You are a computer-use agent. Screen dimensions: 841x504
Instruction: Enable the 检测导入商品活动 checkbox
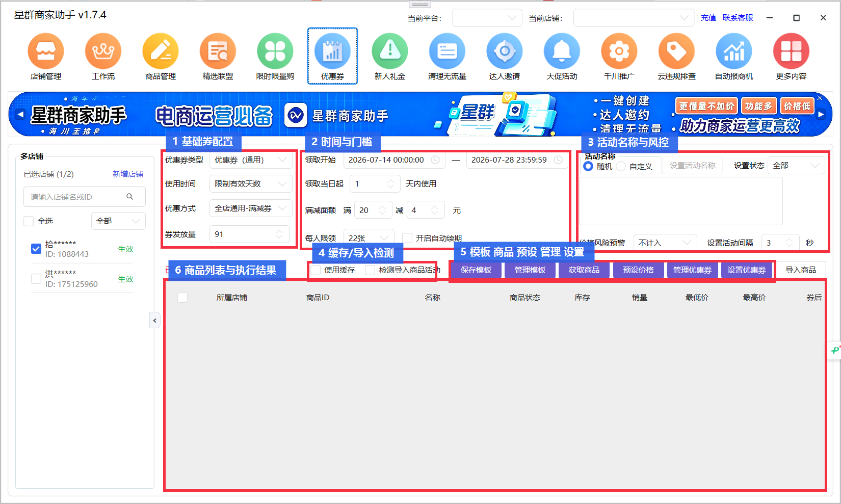(370, 270)
